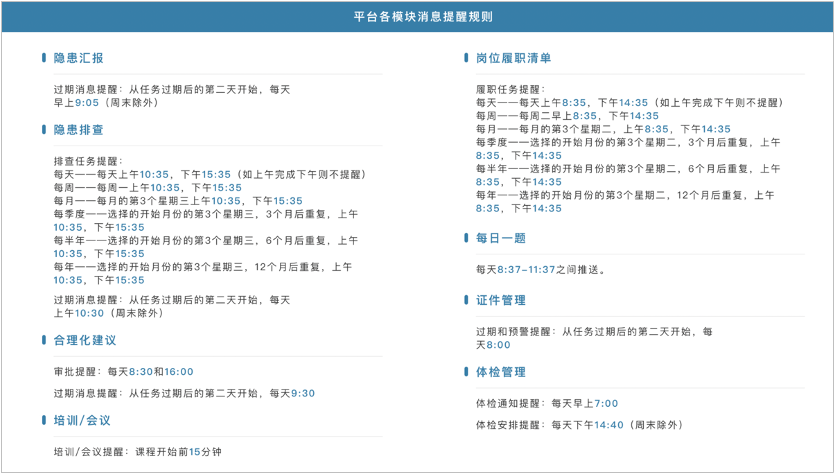This screenshot has width=834, height=474.
Task: Click the 隐患汇报 section heading
Action: (x=78, y=58)
